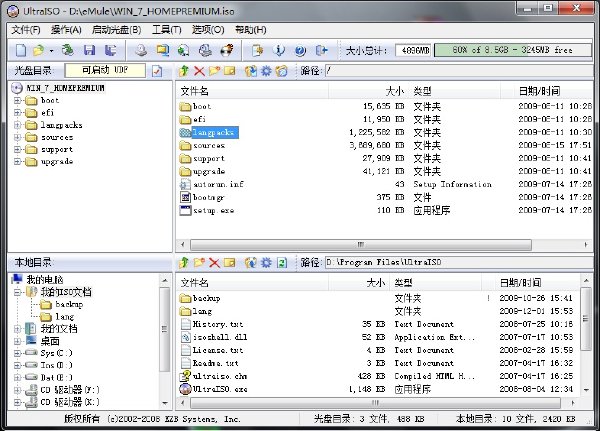
Task: Click the Up arrow in the image pane toolbar
Action: pos(184,71)
